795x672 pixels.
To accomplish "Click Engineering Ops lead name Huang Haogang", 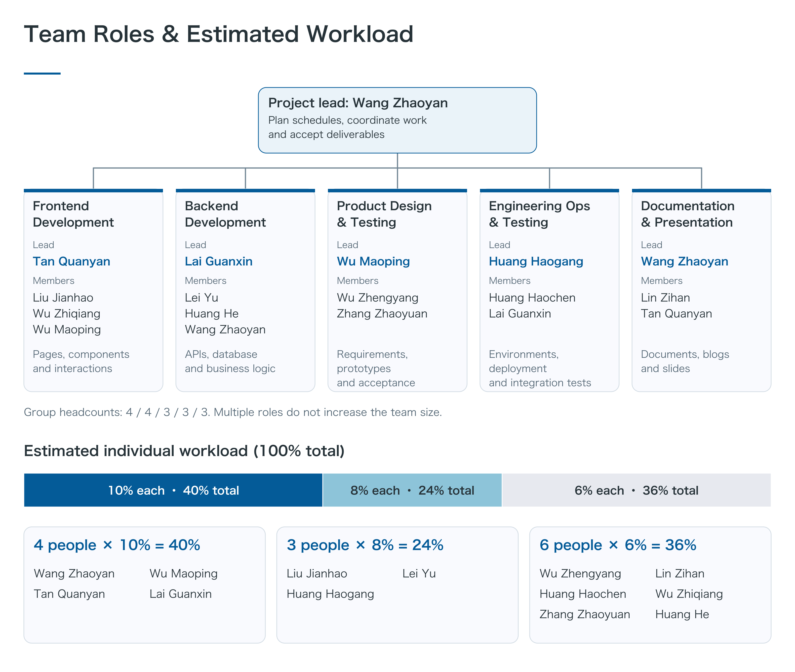I will (x=536, y=261).
